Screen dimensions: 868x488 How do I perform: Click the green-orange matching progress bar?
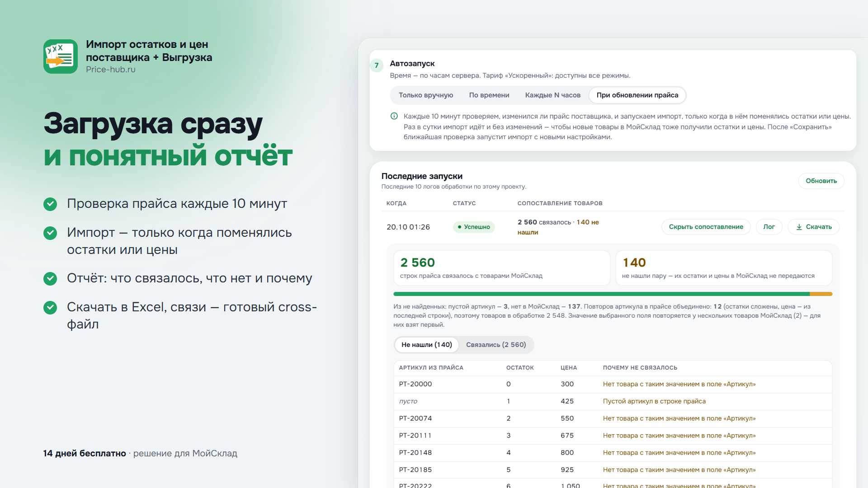coord(613,294)
